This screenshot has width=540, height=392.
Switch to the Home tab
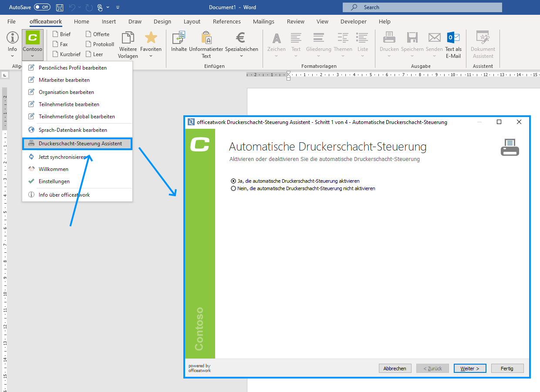(x=81, y=21)
